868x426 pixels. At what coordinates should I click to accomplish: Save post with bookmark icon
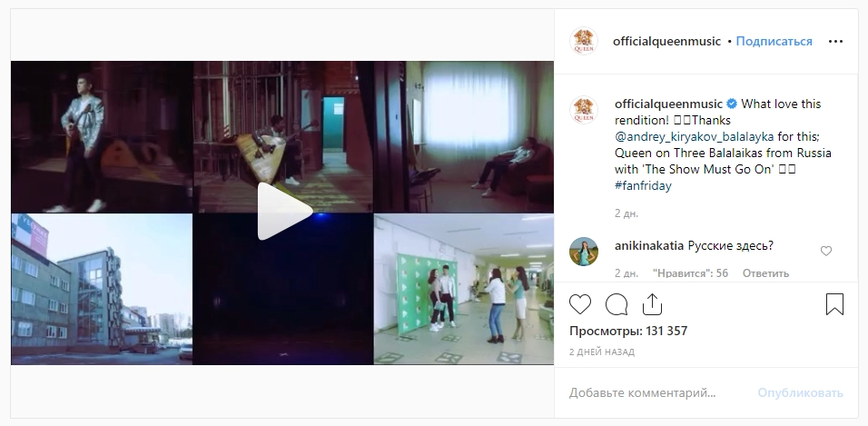[834, 304]
